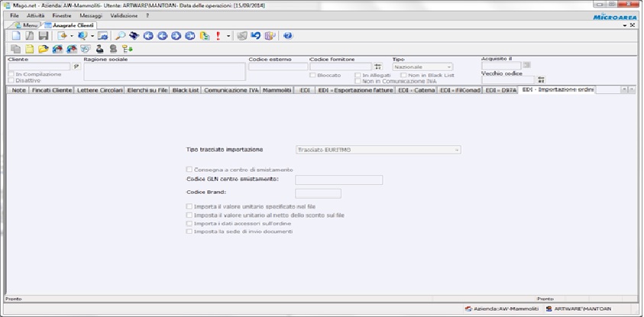The image size is (644, 317).
Task: Open the Tipo Nazionale dropdown
Action: (449, 66)
